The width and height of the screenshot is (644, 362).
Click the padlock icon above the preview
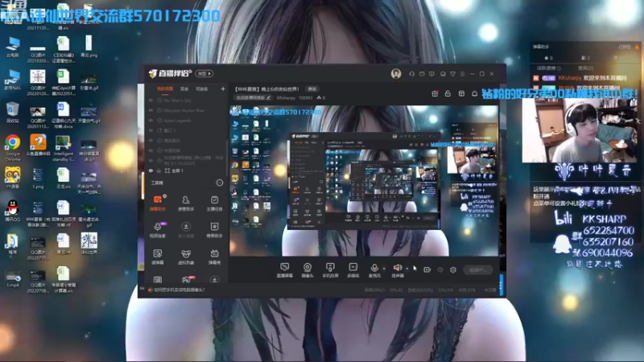[448, 93]
